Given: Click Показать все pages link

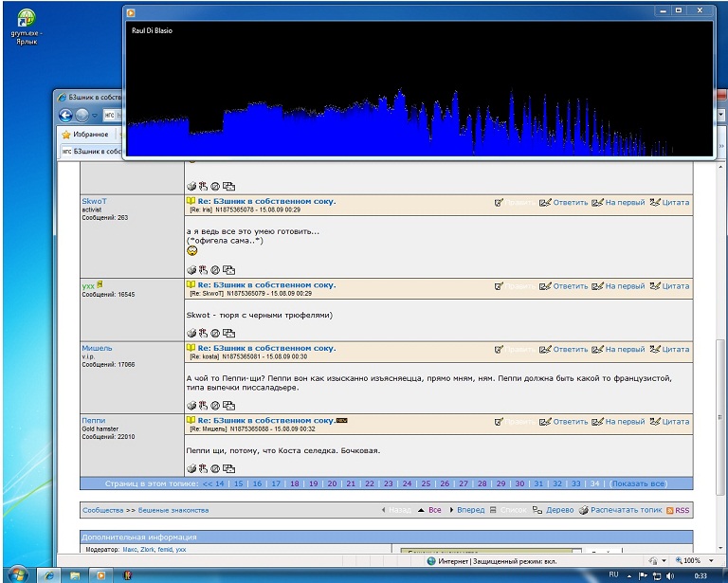Looking at the screenshot, I should [x=637, y=483].
